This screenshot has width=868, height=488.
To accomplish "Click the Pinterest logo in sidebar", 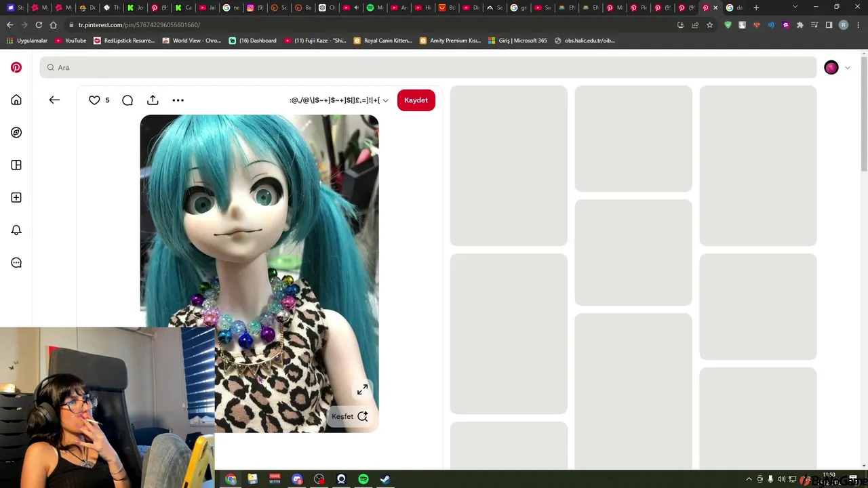I will pyautogui.click(x=16, y=67).
